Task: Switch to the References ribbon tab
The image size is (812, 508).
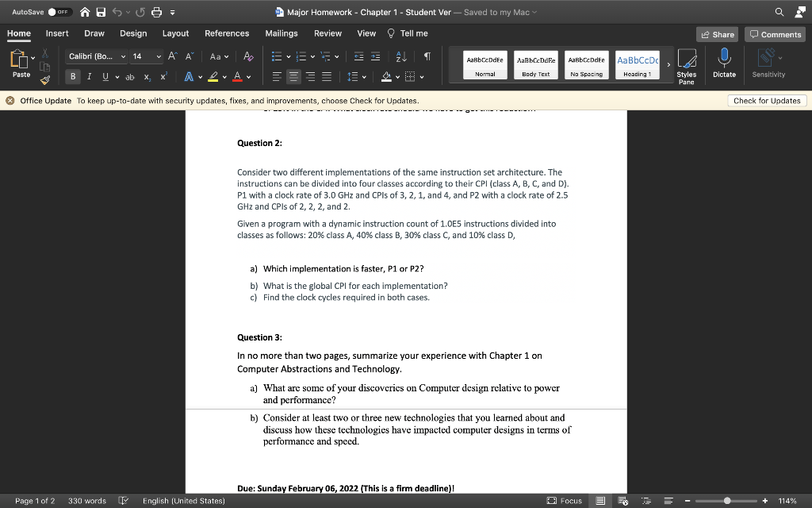Action: [227, 33]
